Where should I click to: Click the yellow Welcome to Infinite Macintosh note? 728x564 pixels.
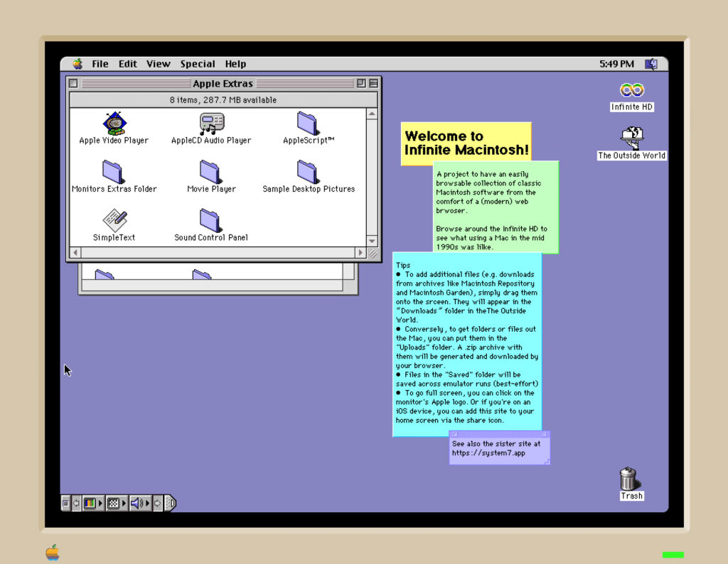coord(466,143)
